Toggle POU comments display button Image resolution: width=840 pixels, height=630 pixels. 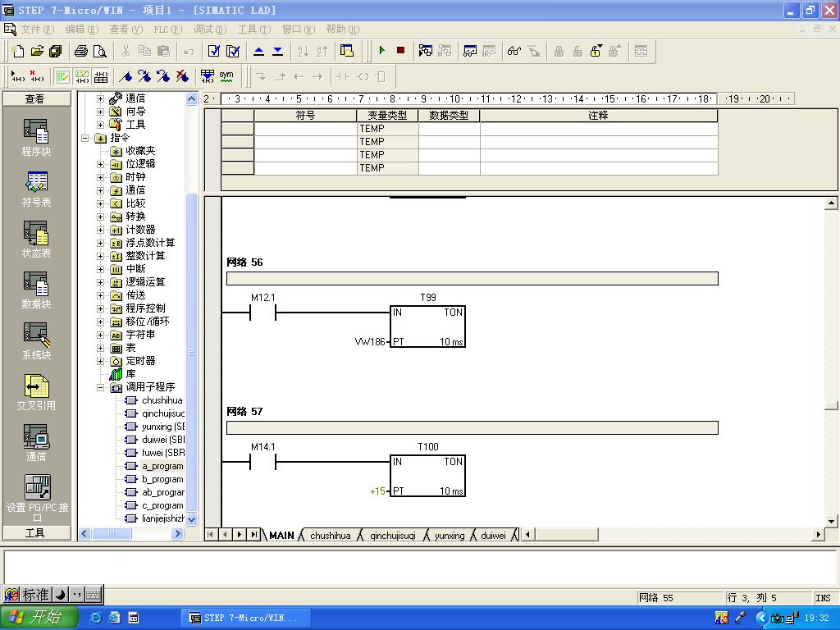[x=62, y=77]
